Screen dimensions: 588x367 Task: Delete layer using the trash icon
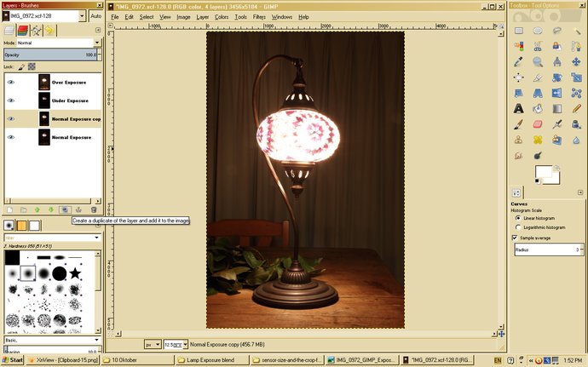(94, 210)
